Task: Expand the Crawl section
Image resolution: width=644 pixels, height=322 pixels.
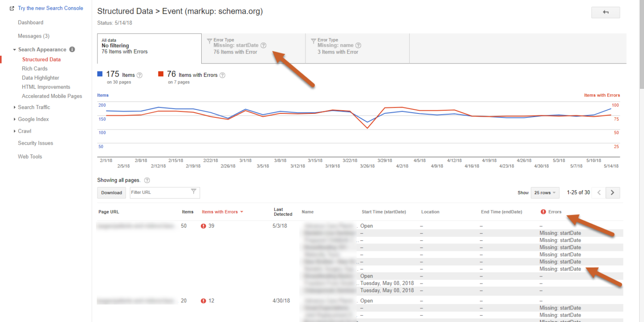Action: [x=24, y=131]
